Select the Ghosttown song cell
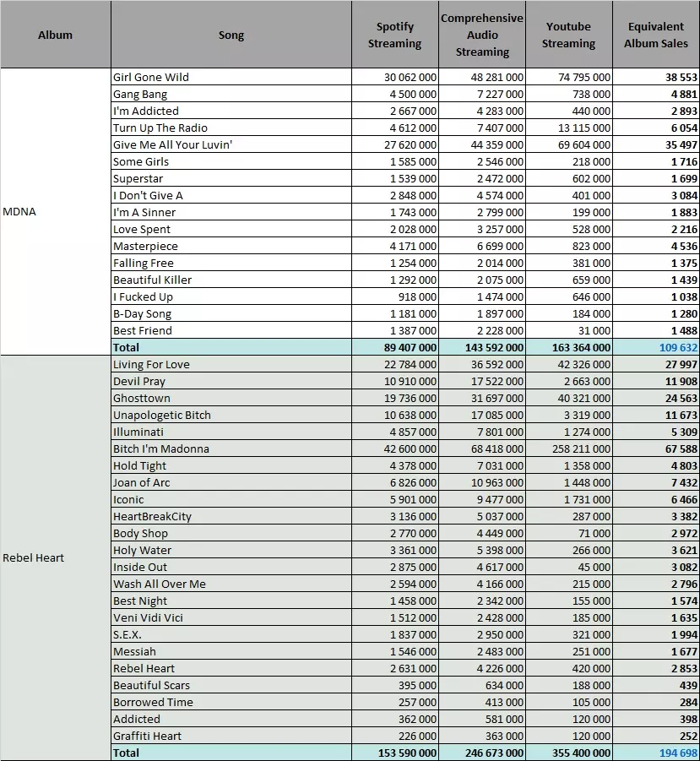 tap(231, 398)
